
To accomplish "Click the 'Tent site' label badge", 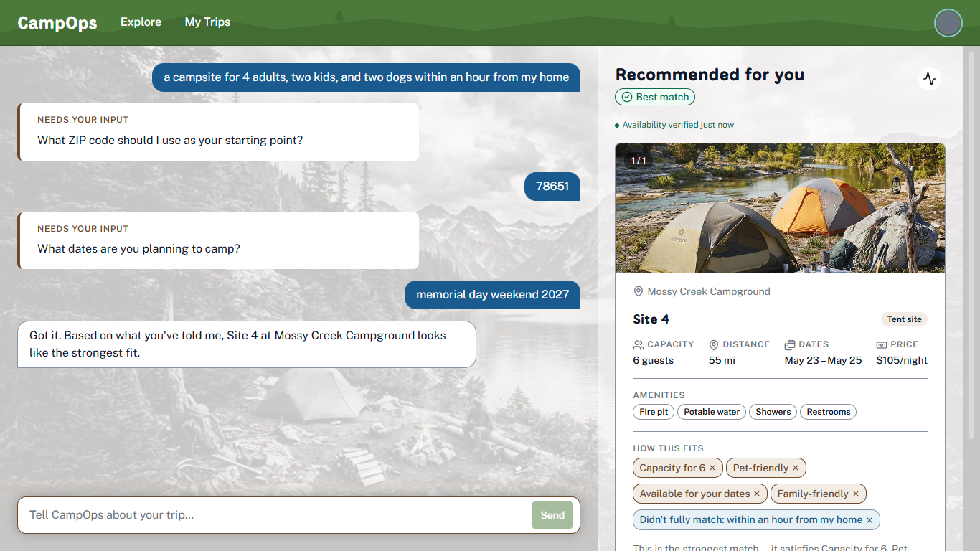I will coord(904,319).
